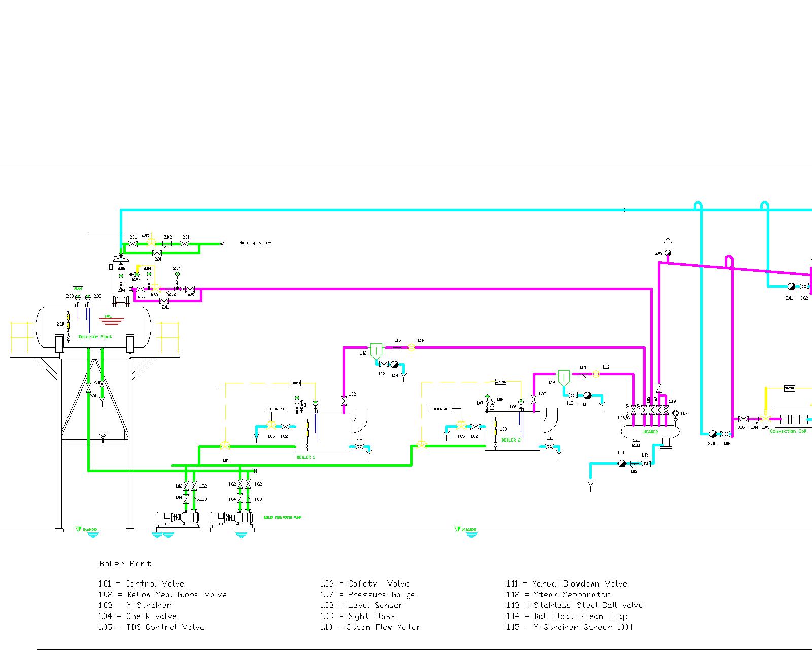Click the "Boiler Part" legend heading
Image resolution: width=812 pixels, height=650 pixels.
tap(125, 563)
